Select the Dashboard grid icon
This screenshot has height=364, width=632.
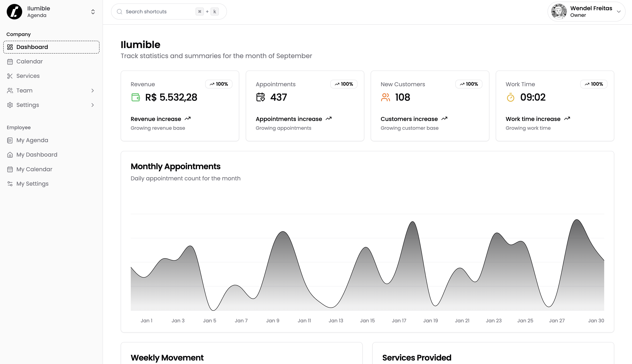pos(10,47)
